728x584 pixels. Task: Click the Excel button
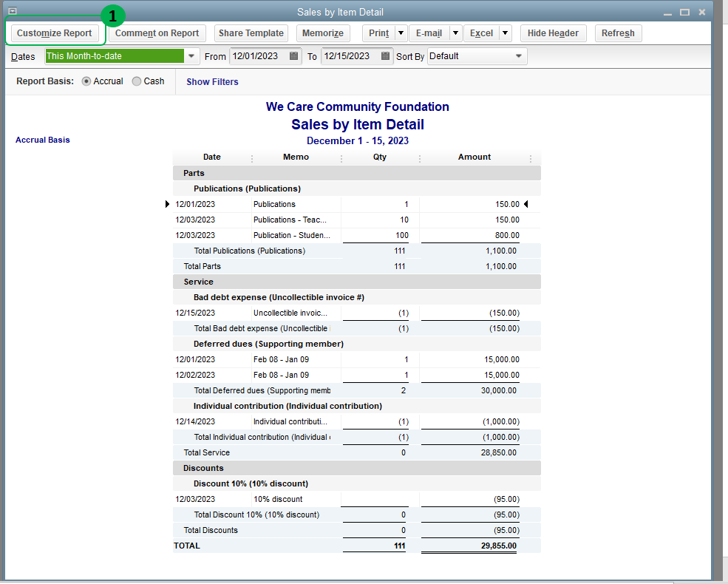coord(481,33)
